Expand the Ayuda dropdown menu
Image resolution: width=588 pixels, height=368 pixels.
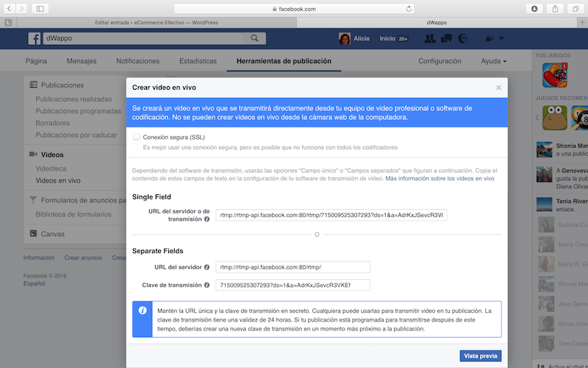pyautogui.click(x=493, y=61)
